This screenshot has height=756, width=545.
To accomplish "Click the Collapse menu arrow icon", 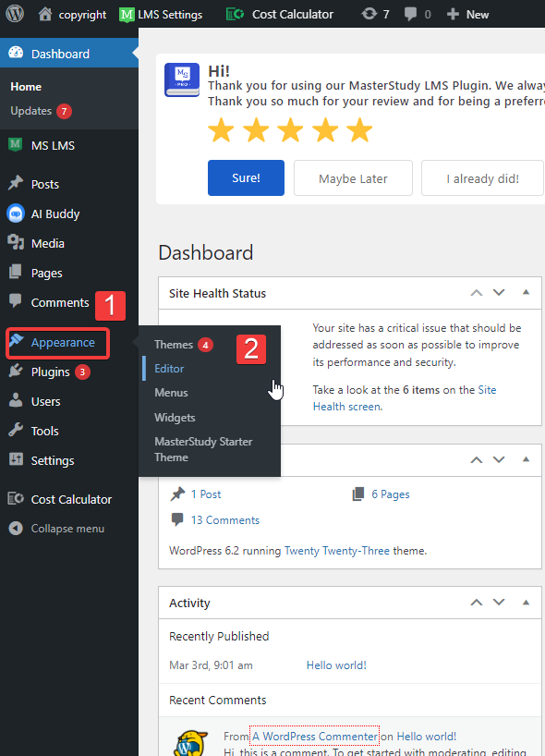I will [x=16, y=529].
